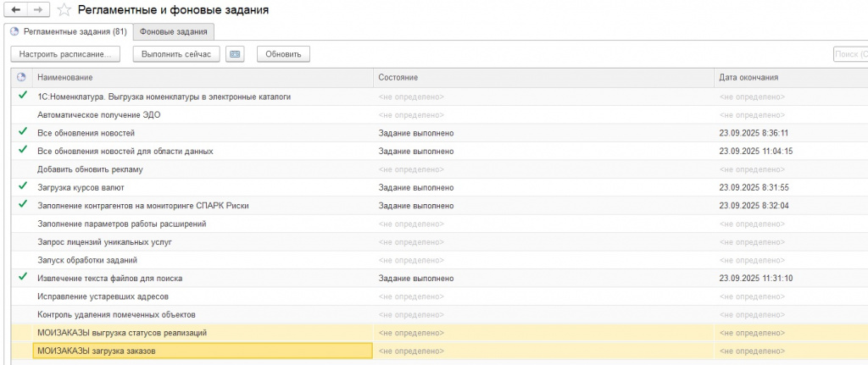Image resolution: width=868 pixels, height=365 pixels.
Task: Click checkmark for Заполнение контрагентов СПАРК Риски
Action: tap(22, 204)
